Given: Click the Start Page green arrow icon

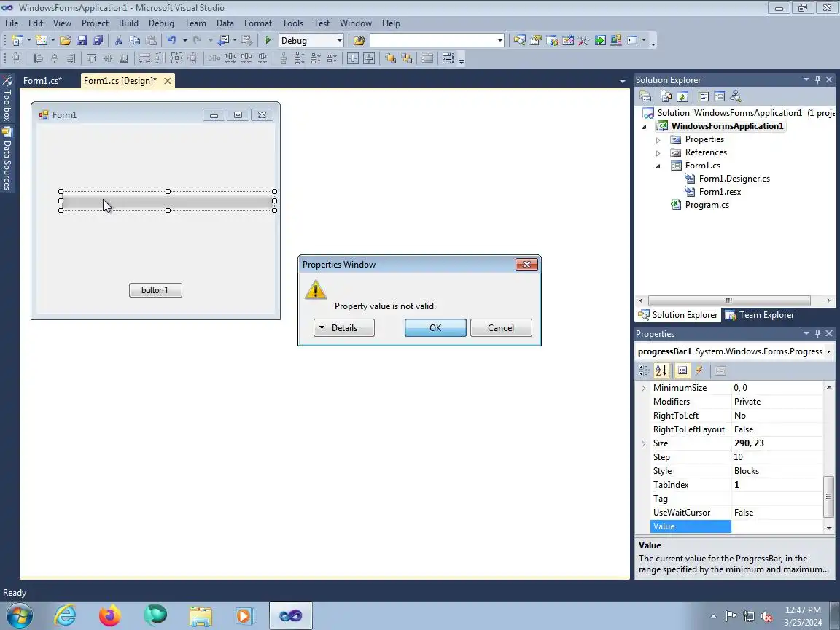Looking at the screenshot, I should tap(600, 40).
